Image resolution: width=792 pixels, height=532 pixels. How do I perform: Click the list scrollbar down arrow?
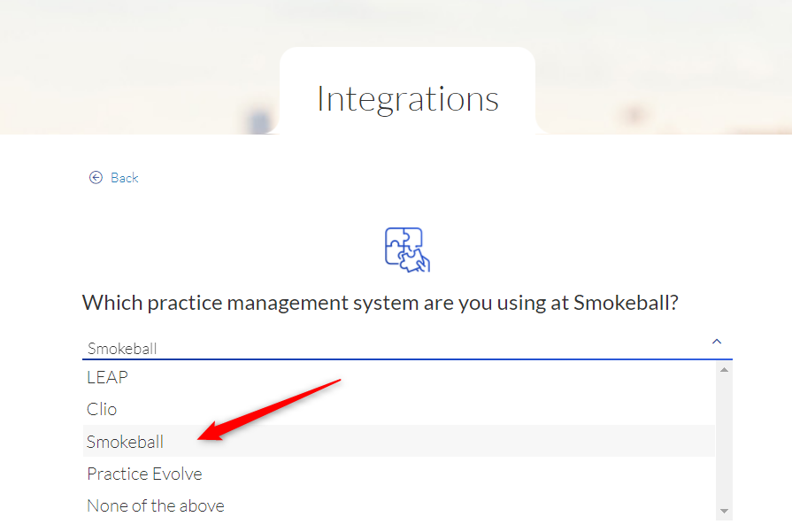coord(724,512)
